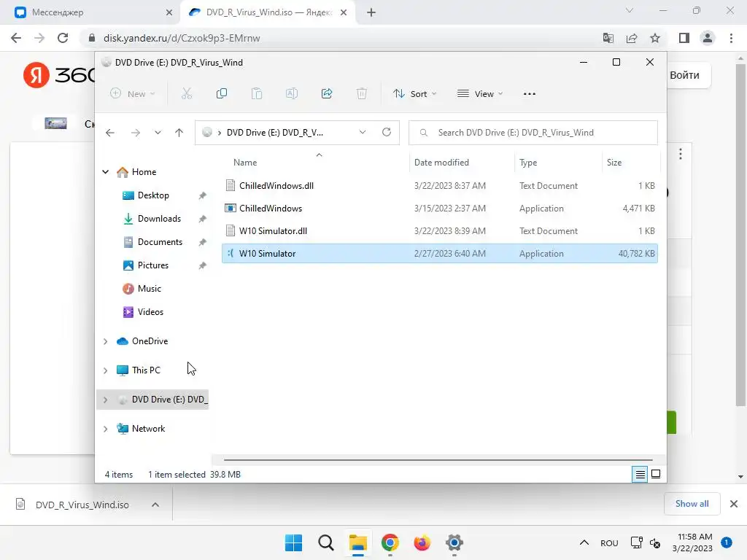Open recent locations chevron beside navigation arrows
This screenshot has height=560, width=747.
point(158,133)
